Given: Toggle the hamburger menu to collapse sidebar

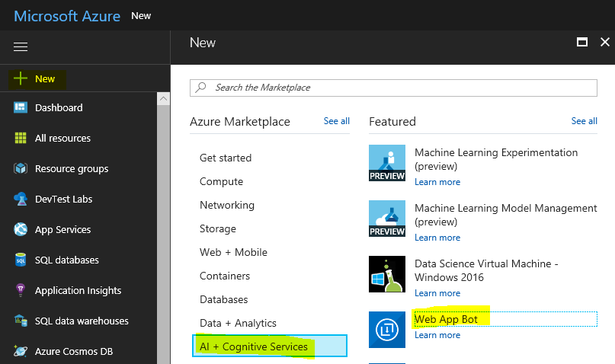Looking at the screenshot, I should point(21,47).
